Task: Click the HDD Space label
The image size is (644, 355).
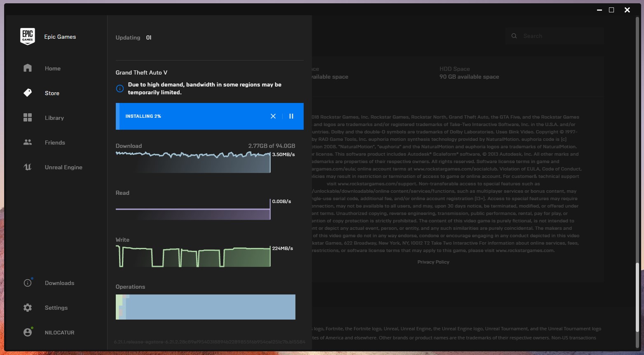Action: tap(454, 69)
